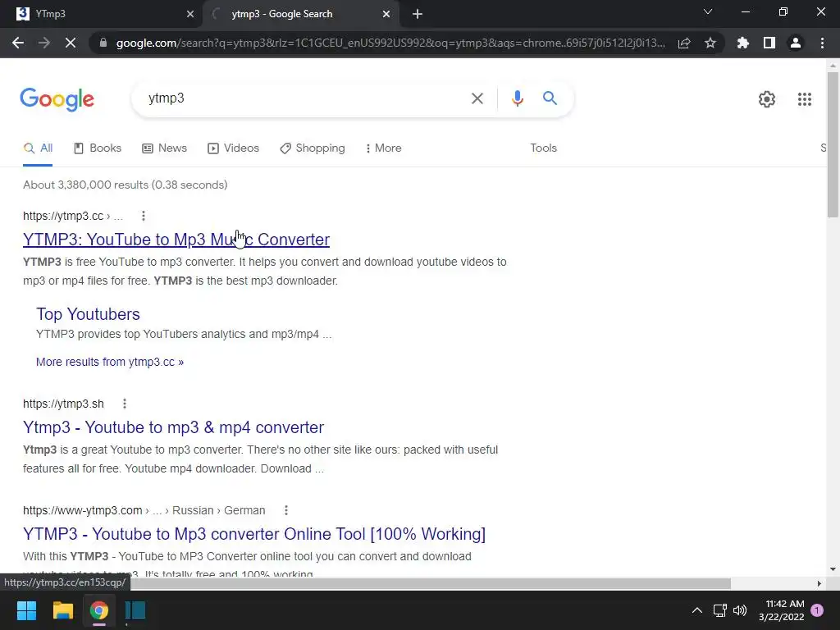Open Ytmp3 Youtube to mp3 & mp4 converter
The width and height of the screenshot is (840, 630).
pos(174,427)
